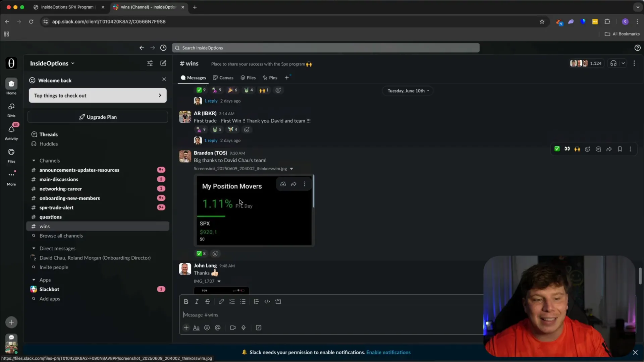
Task: Insert a blockquote in composer
Action: pos(256,302)
